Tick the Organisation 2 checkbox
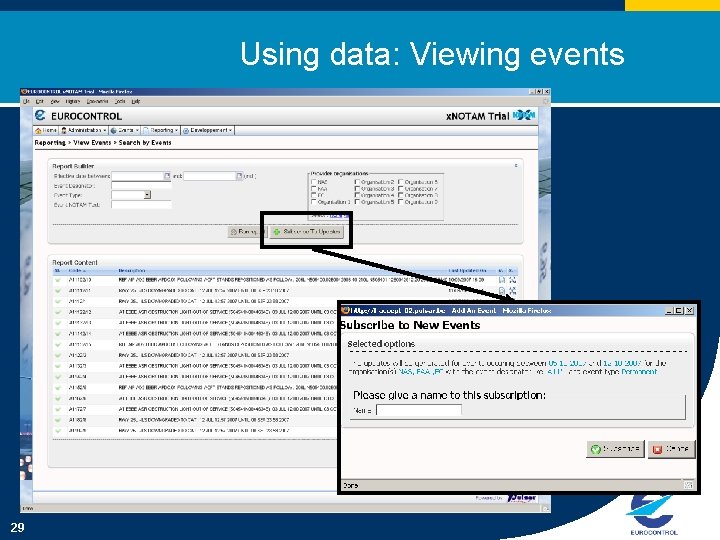720x540 pixels. (357, 182)
